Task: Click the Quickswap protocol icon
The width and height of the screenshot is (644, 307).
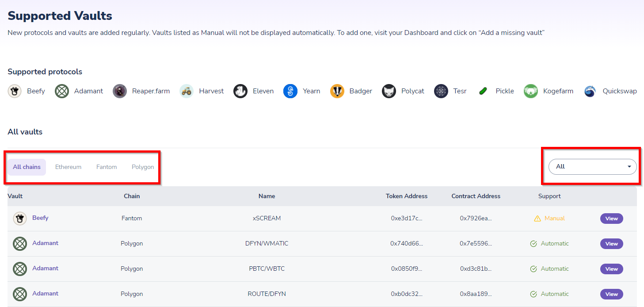Action: pos(590,91)
